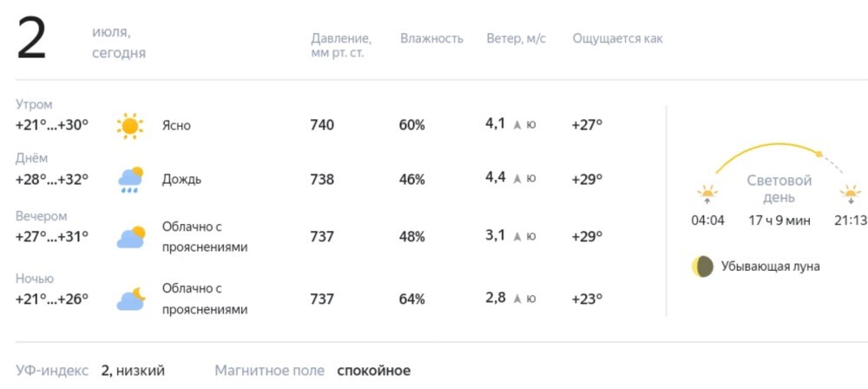868x389 pixels.
Task: Click the Световой день label
Action: (779, 189)
